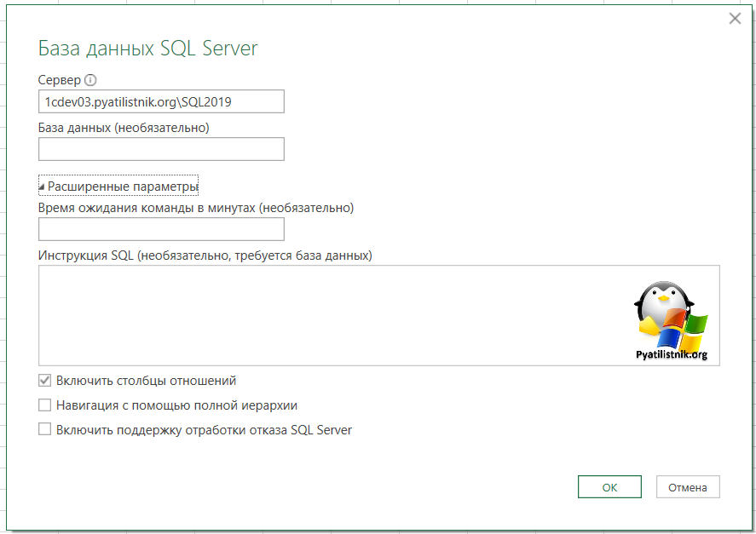Collapse the Расширенные параметры section

tap(118, 186)
